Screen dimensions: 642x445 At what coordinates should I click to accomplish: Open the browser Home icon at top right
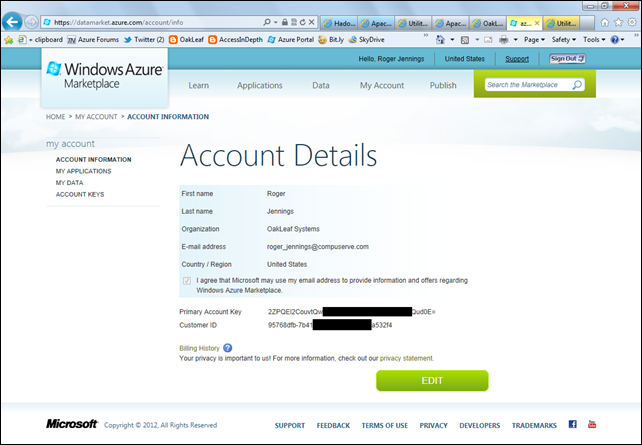click(x=604, y=23)
